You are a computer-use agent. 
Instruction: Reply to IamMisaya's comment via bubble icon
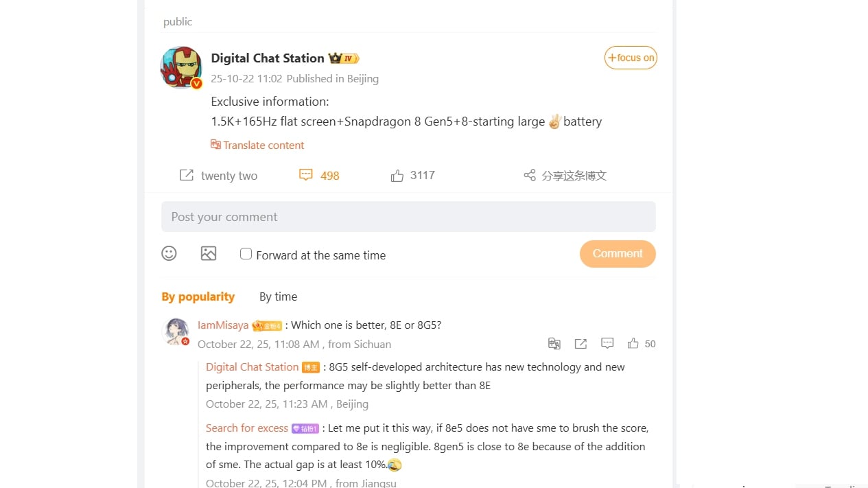[x=607, y=343]
